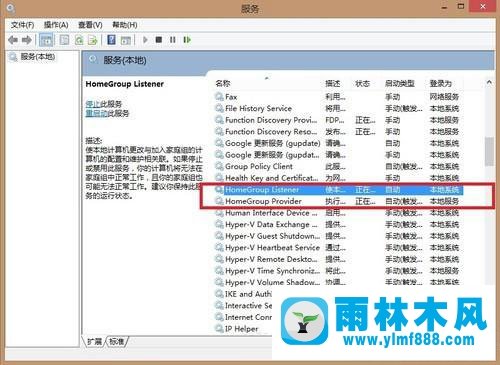
Task: Select the IKE and Auth service row
Action: (244, 294)
